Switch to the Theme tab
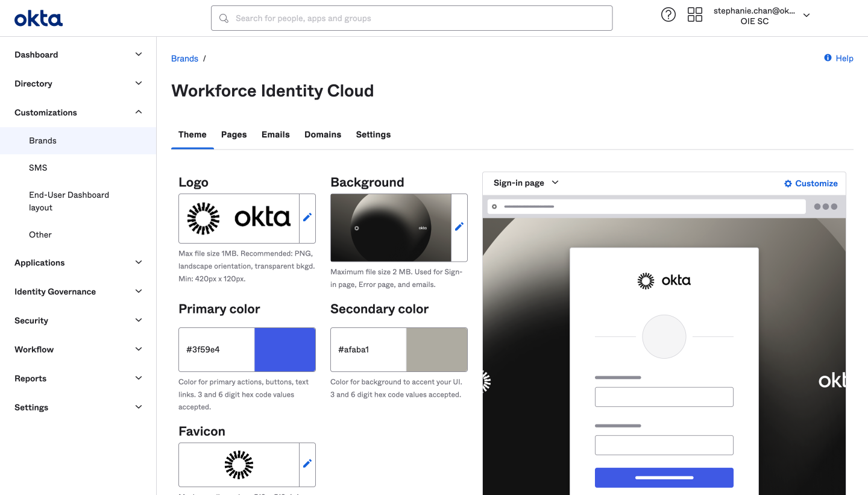 point(192,134)
